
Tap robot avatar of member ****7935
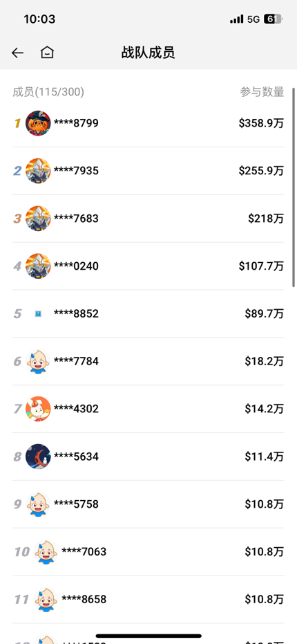coord(38,170)
